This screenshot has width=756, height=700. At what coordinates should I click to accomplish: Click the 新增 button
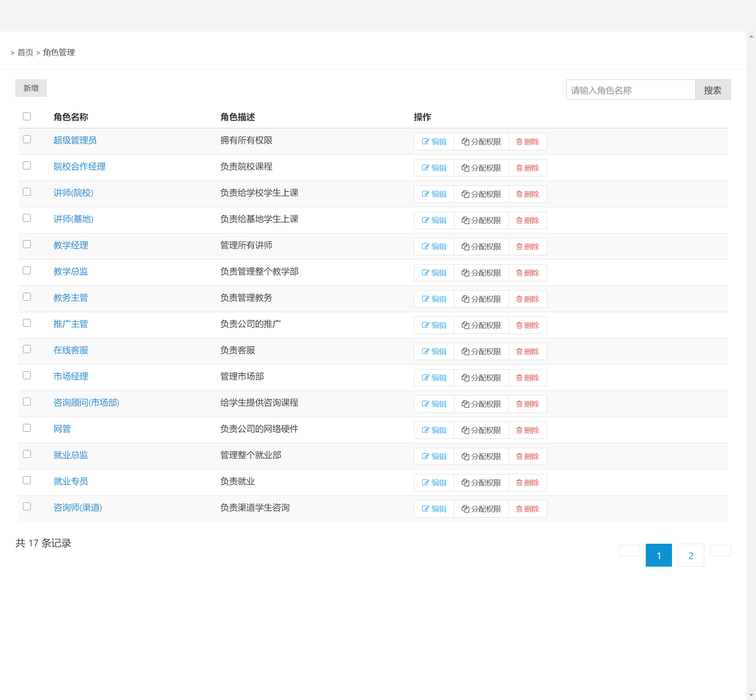(31, 88)
